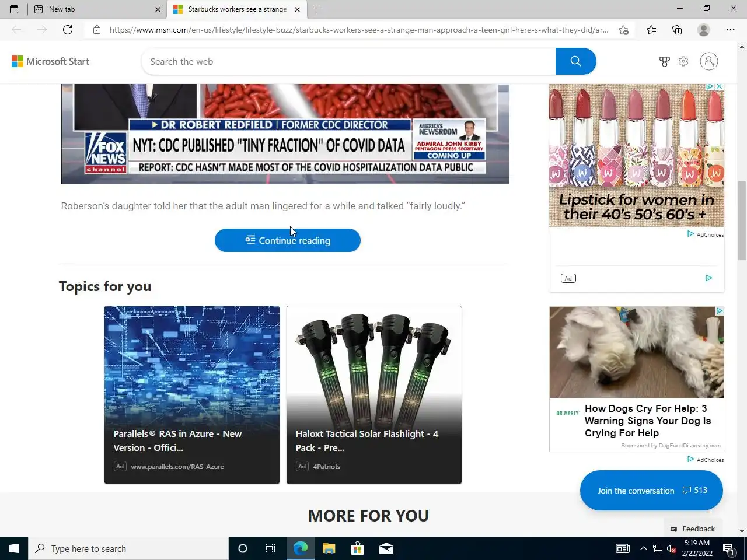Open the Favorites list
The width and height of the screenshot is (747, 560).
(651, 30)
